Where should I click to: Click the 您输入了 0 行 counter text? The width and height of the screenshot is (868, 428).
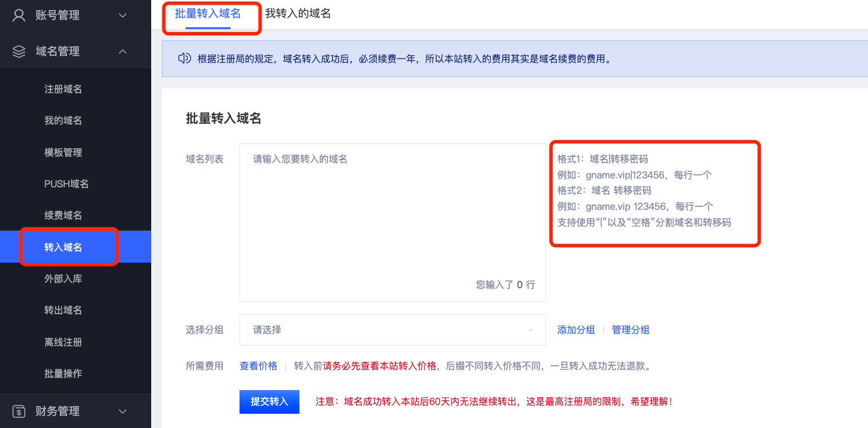click(505, 285)
